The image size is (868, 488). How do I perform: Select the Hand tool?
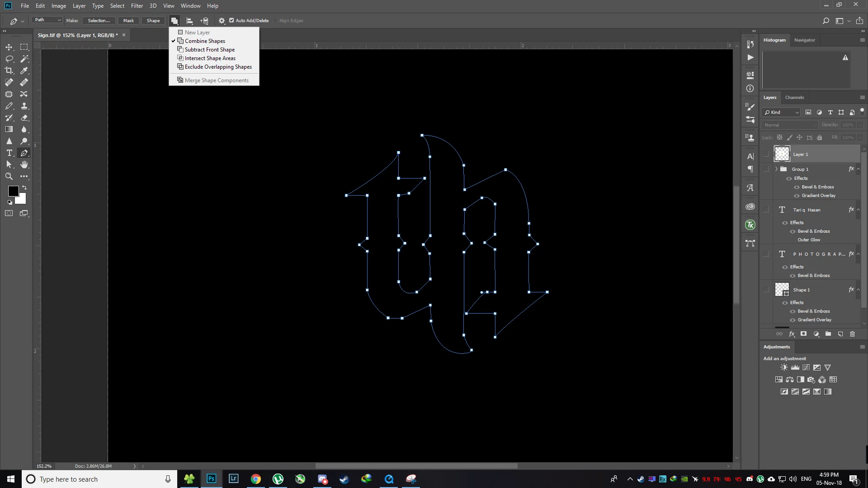pos(24,165)
